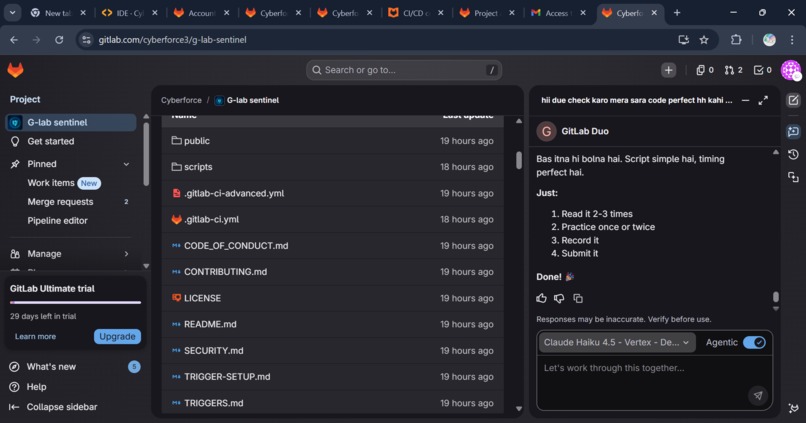
Task: Switch to the CI/CD browser tab
Action: (x=415, y=13)
